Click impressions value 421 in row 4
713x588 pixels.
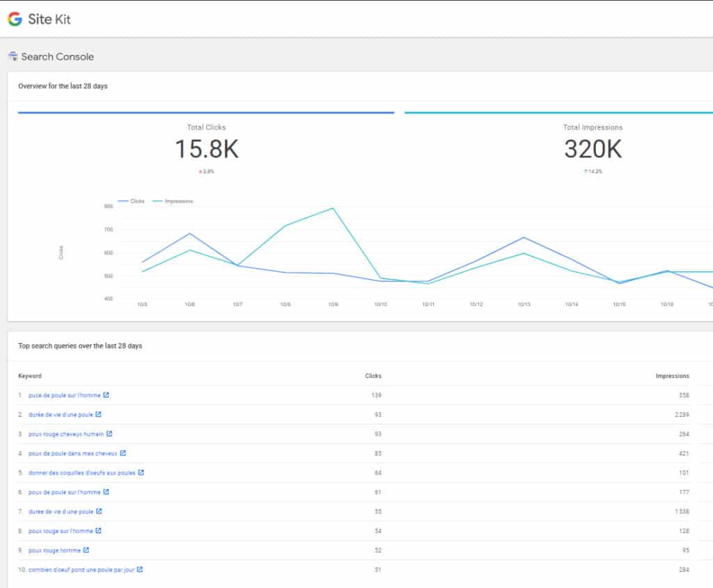click(x=684, y=454)
